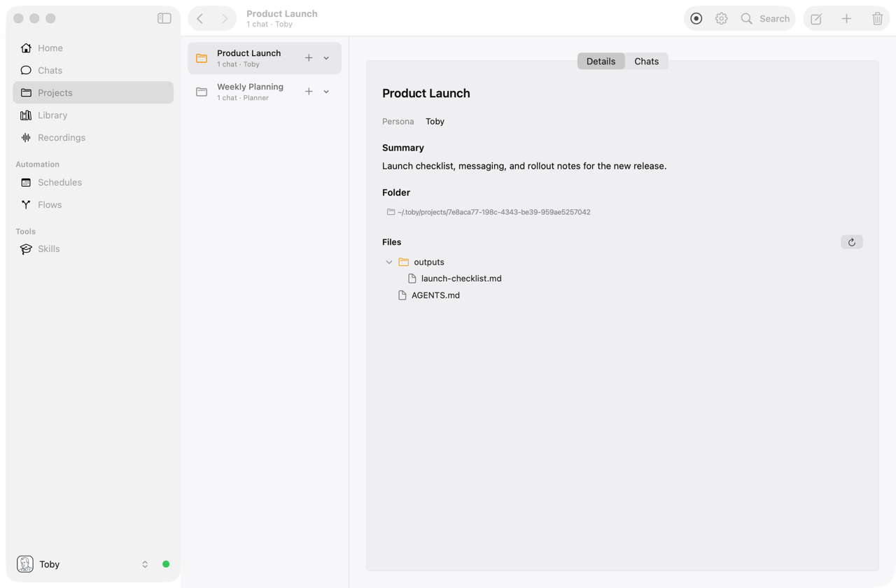Click the Product Launch heading
This screenshot has height=588, width=896.
tap(426, 93)
